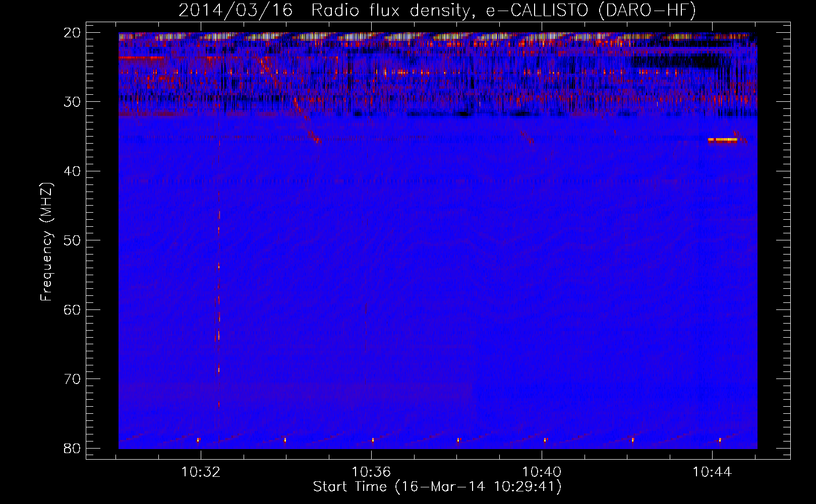
Task: Click the 30 MHz frequency tick label
Action: [73, 102]
